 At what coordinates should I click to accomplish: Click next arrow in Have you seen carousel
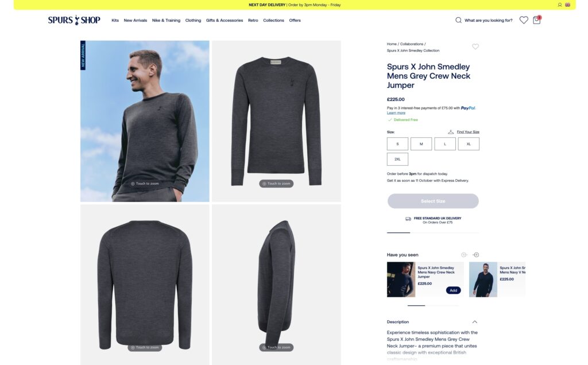(x=476, y=255)
